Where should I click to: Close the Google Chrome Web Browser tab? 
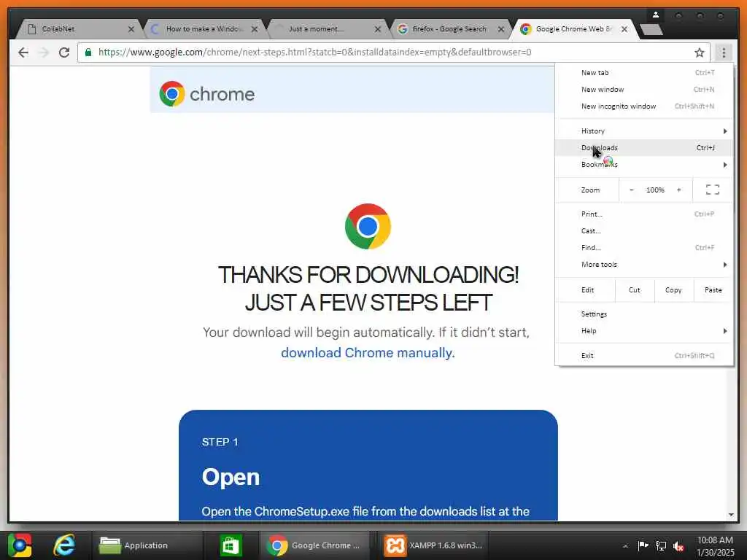point(624,29)
